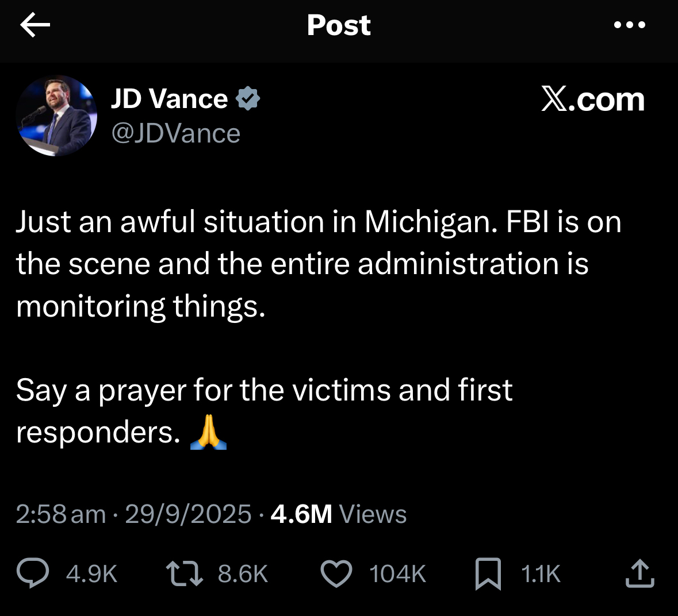Open the three-dot more options menu
Screen dimensions: 678x616
point(630,25)
